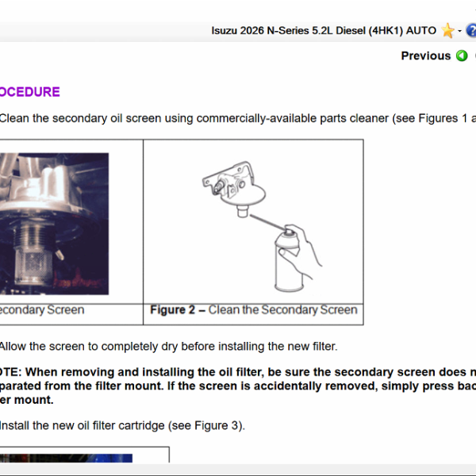Click the Figure 2 caption text

[253, 310]
